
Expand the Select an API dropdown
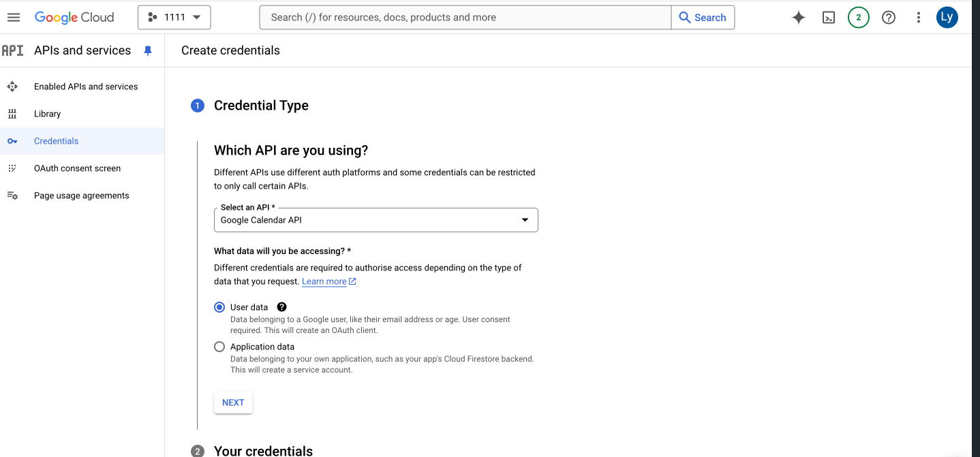[376, 220]
